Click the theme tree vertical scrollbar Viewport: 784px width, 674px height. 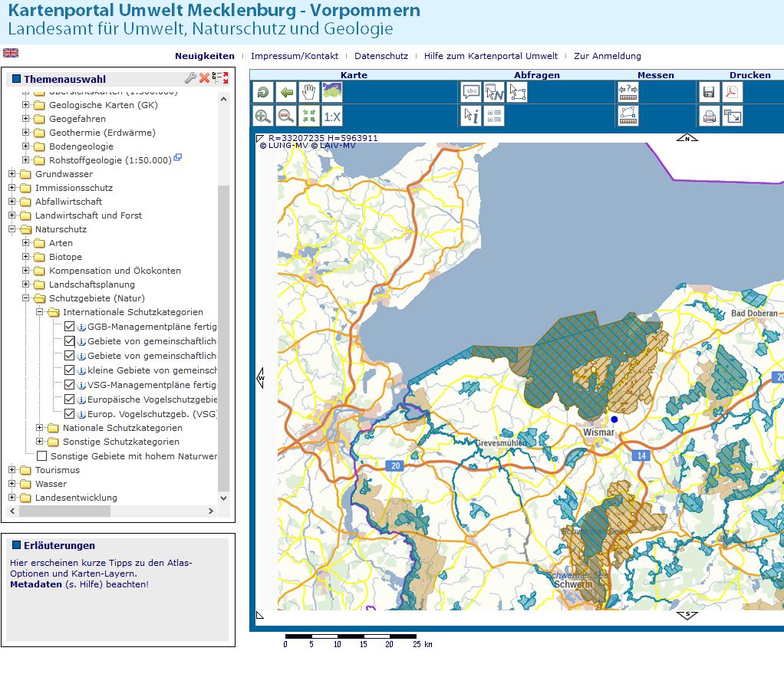point(223,337)
